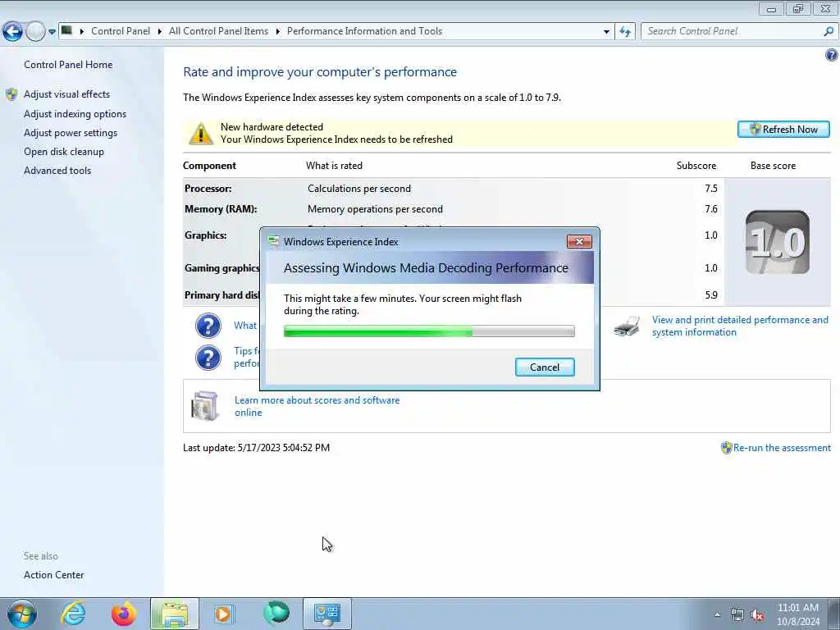Click the Back navigation arrow
840x630 pixels.
click(12, 32)
